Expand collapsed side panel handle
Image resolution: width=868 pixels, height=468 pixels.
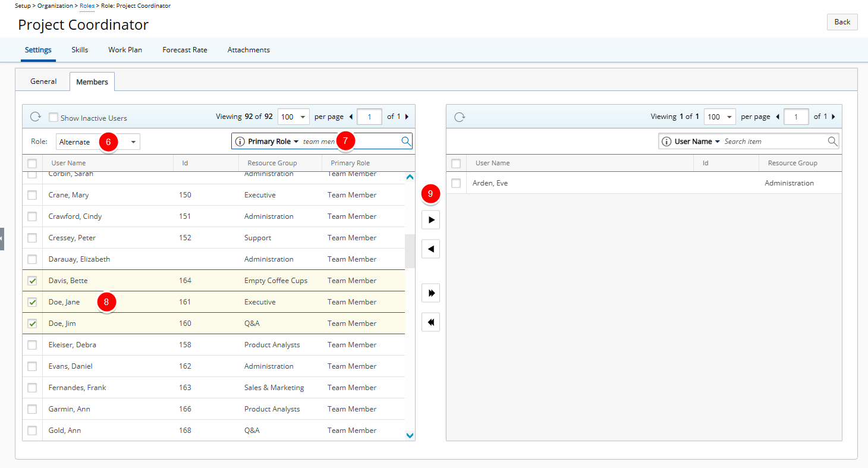click(2, 238)
